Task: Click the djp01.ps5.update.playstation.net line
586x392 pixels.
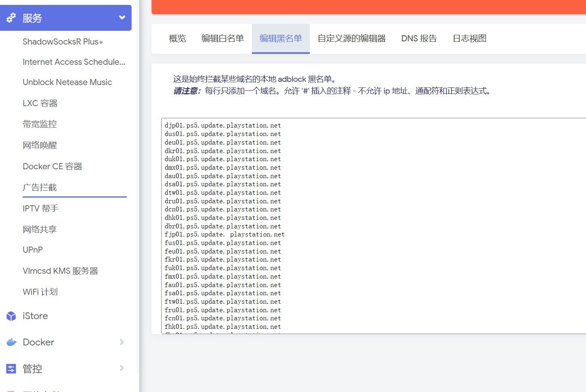Action: (x=223, y=126)
